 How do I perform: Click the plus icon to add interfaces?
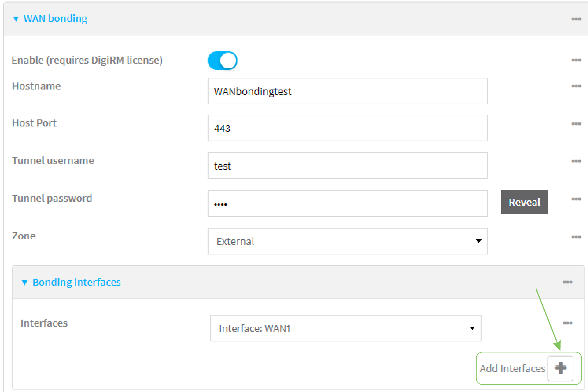click(x=560, y=368)
